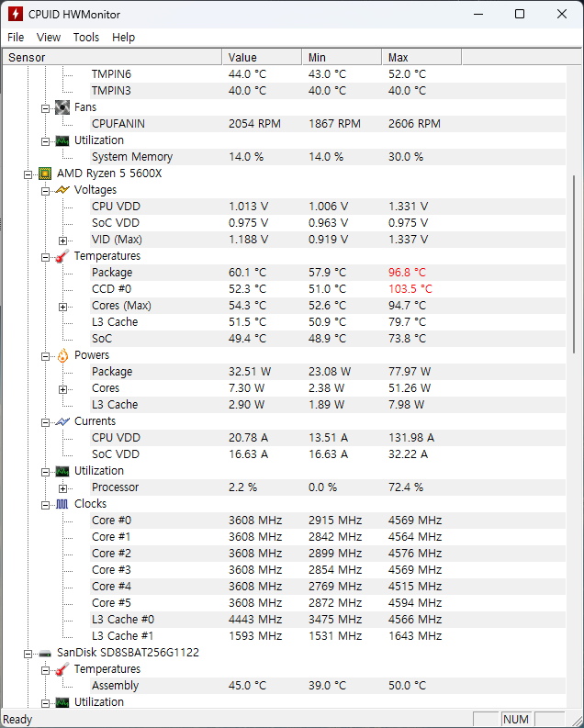Click the Temperatures thermometer icon under Ryzen

pos(62,256)
